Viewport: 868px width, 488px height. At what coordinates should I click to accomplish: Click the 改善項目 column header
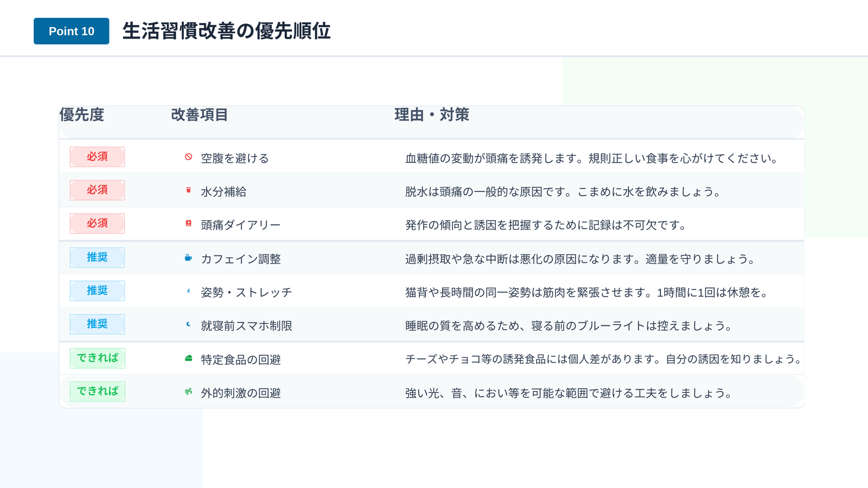click(199, 115)
